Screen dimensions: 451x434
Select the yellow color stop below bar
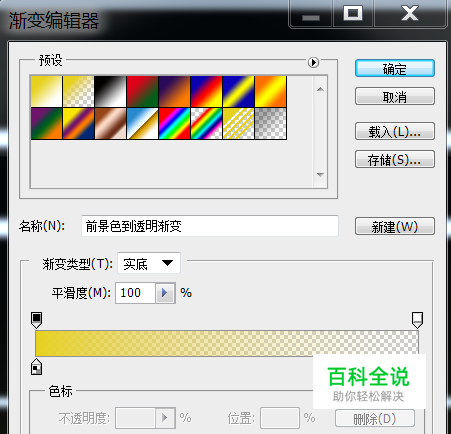(x=36, y=367)
